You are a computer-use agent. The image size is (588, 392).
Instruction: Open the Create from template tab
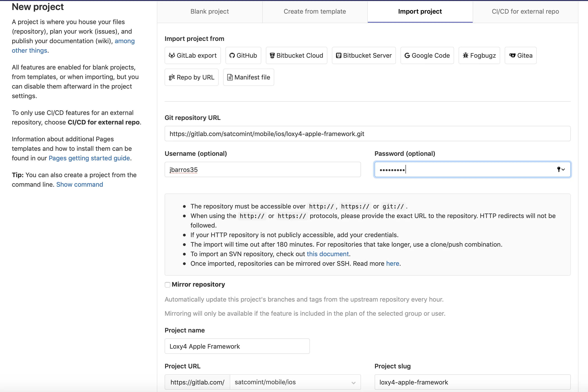click(315, 12)
